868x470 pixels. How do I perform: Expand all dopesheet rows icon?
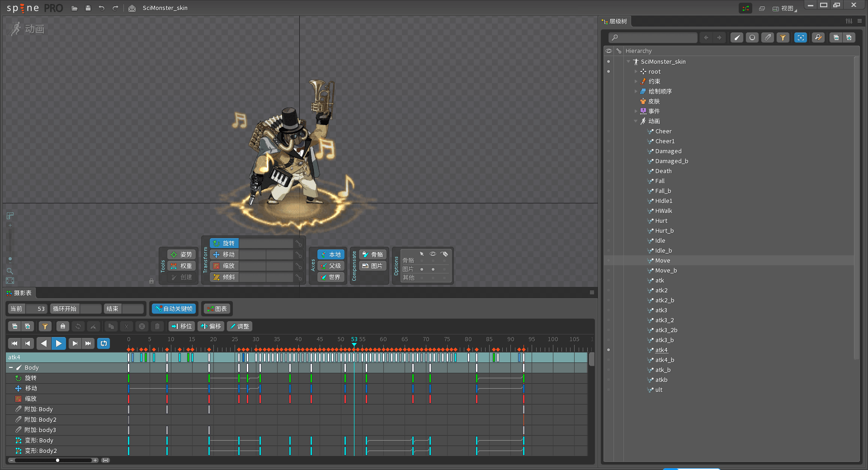(27, 326)
